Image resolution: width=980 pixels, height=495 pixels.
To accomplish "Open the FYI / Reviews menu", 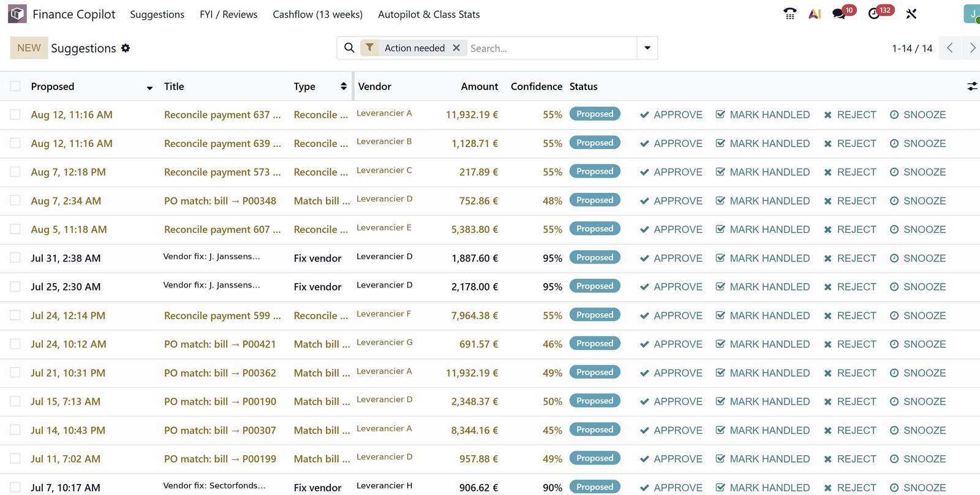I will pyautogui.click(x=228, y=14).
